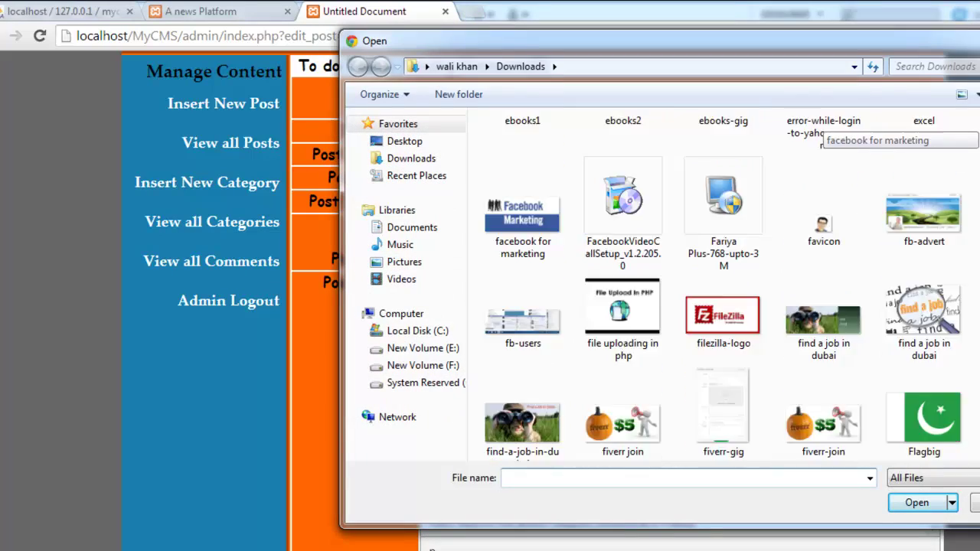Open the View all Categories link
Image resolution: width=980 pixels, height=551 pixels.
point(212,222)
